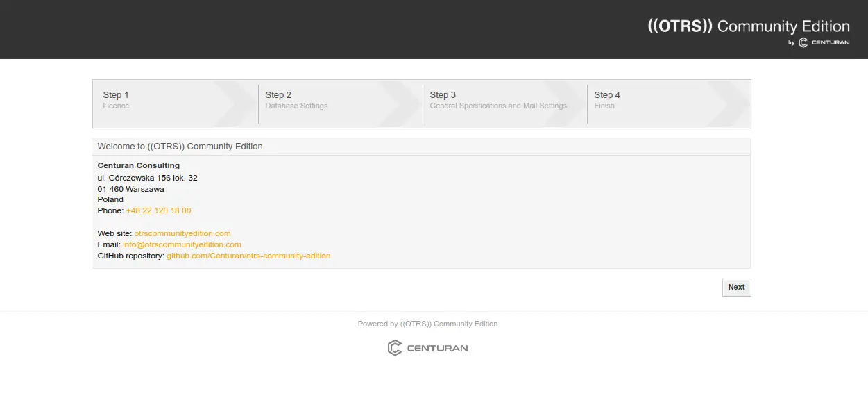
Task: Open the GitHub repository link
Action: coord(248,256)
